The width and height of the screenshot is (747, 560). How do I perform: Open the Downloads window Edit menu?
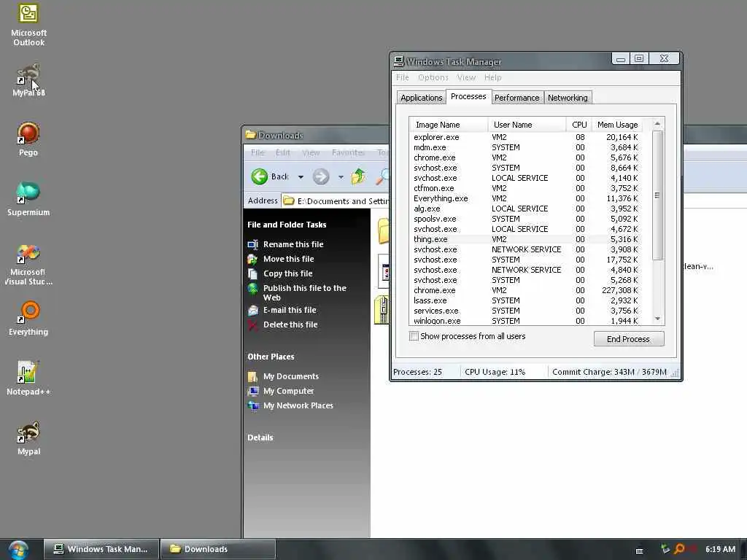[282, 153]
